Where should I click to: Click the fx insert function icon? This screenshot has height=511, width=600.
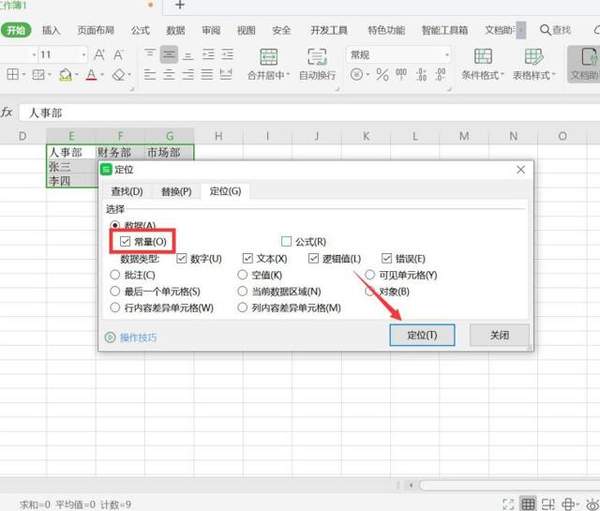[x=7, y=113]
